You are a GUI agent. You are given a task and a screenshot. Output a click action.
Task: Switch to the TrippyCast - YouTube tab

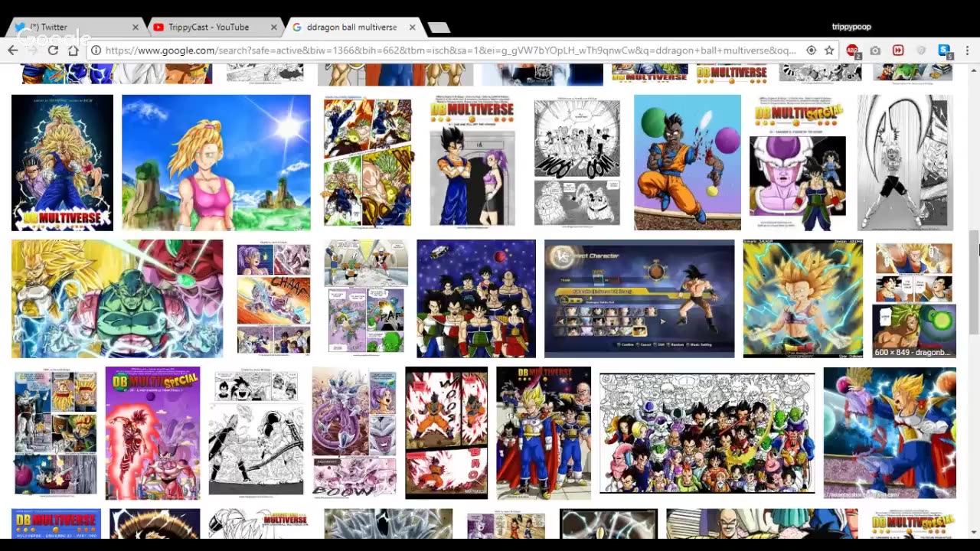click(214, 27)
